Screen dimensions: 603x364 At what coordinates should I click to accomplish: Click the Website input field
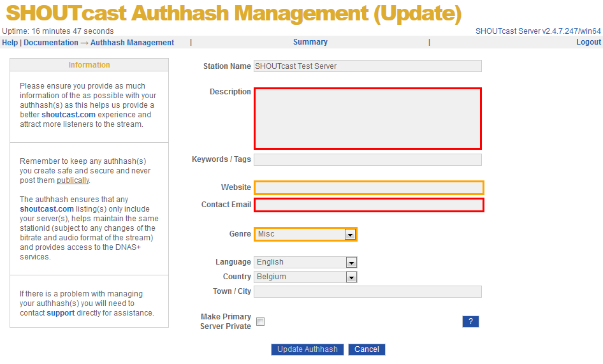coord(368,187)
